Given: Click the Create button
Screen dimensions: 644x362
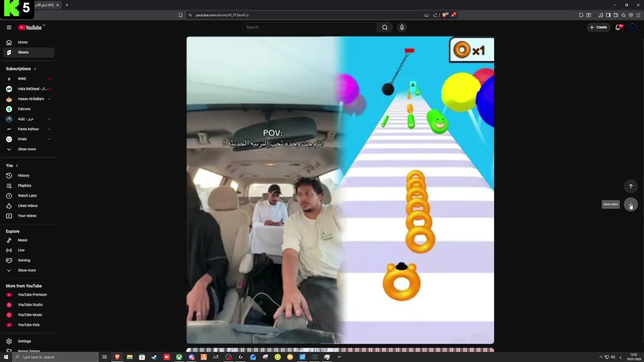Looking at the screenshot, I should click(x=598, y=27).
